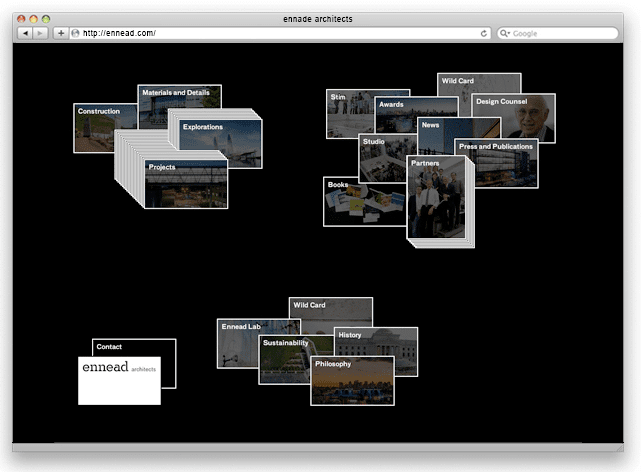Reload the page with the refresh icon
This screenshot has height=472, width=641.
coord(484,34)
